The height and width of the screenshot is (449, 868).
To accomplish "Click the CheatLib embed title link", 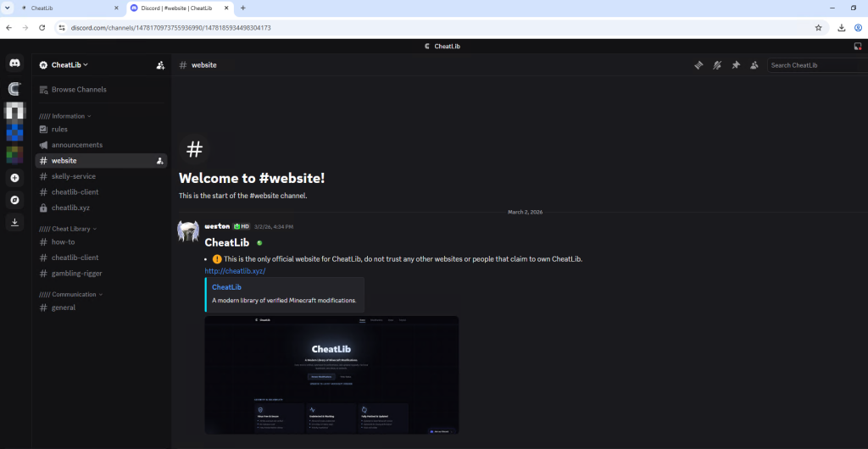I will pos(226,287).
